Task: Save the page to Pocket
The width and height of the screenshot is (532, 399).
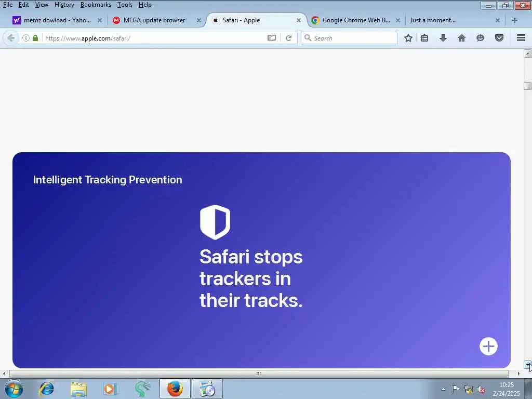Action: (499, 38)
